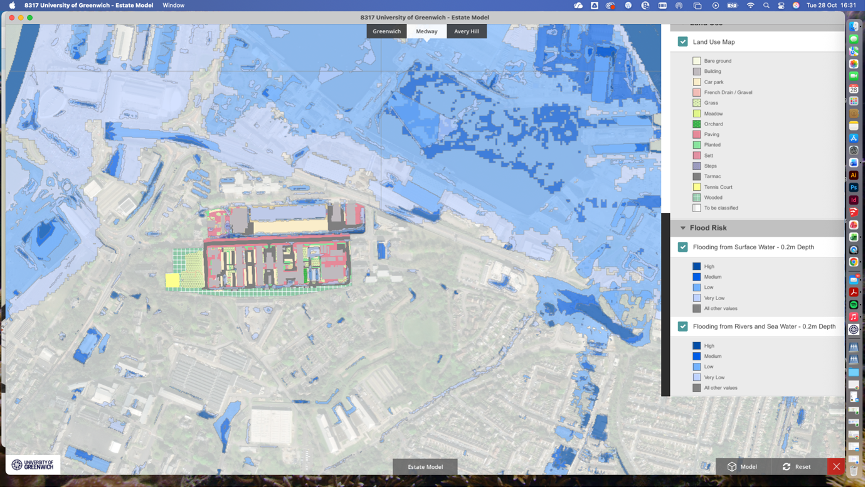868x489 pixels.
Task: Open Google Chrome from the Dock
Action: (853, 261)
